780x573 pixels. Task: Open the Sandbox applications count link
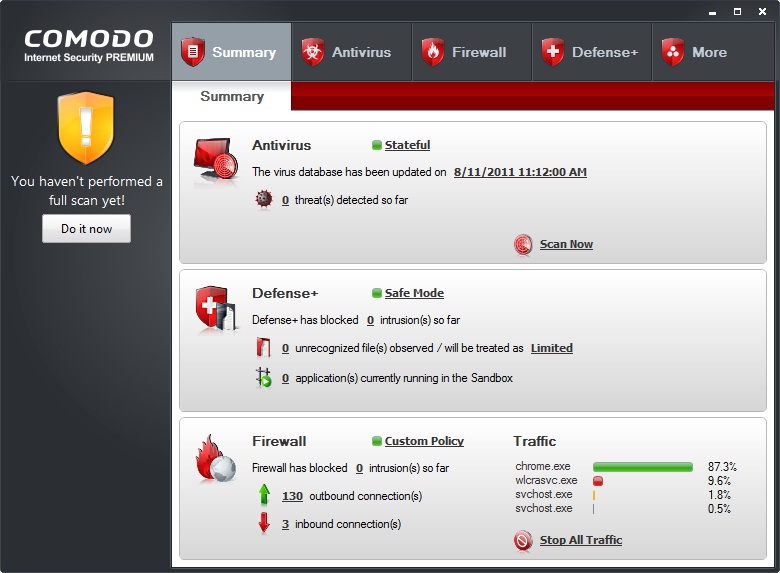pyautogui.click(x=285, y=378)
